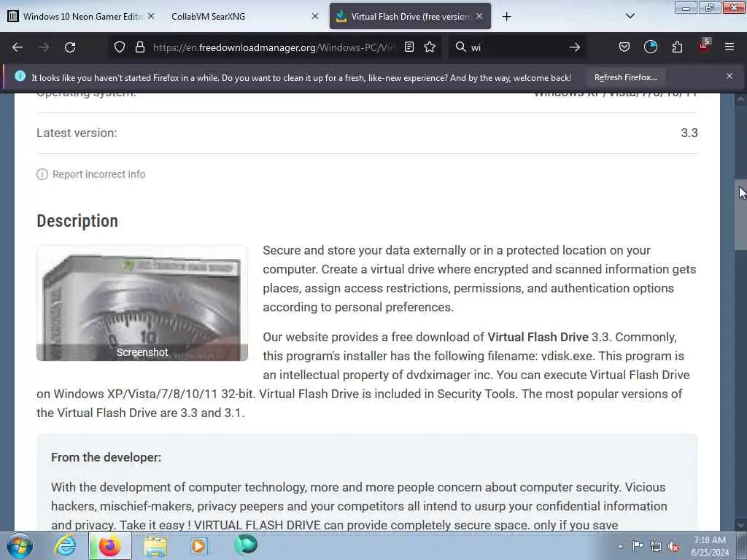Click the URL address field

tap(274, 47)
